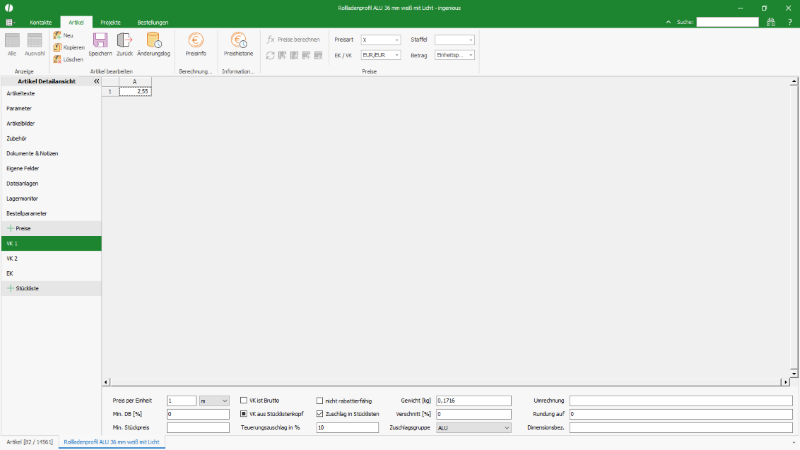Select the EK price entry
800x450 pixels.
click(51, 273)
